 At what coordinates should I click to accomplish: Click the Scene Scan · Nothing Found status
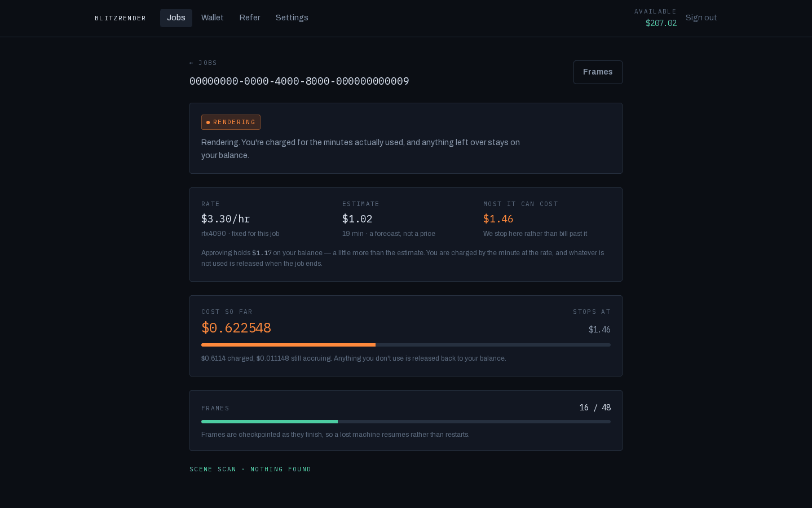[x=250, y=469]
